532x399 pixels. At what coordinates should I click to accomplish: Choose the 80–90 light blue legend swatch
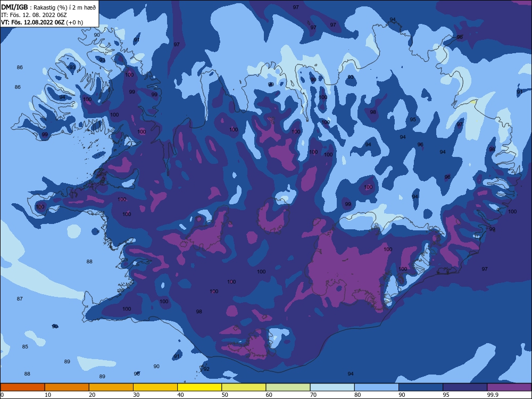pyautogui.click(x=377, y=387)
